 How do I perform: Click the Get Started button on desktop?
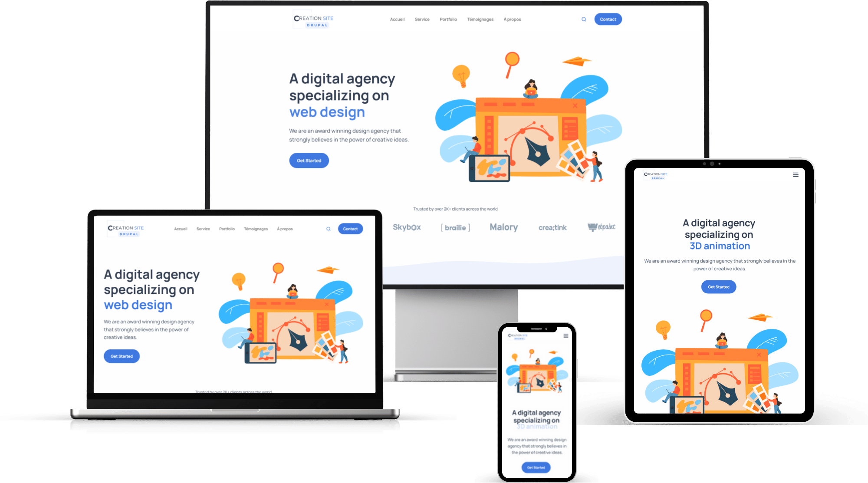click(x=308, y=160)
